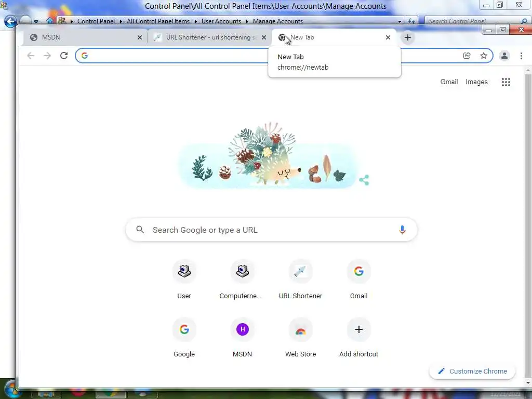The height and width of the screenshot is (399, 532).
Task: Open the User shortcut tile
Action: 184,280
